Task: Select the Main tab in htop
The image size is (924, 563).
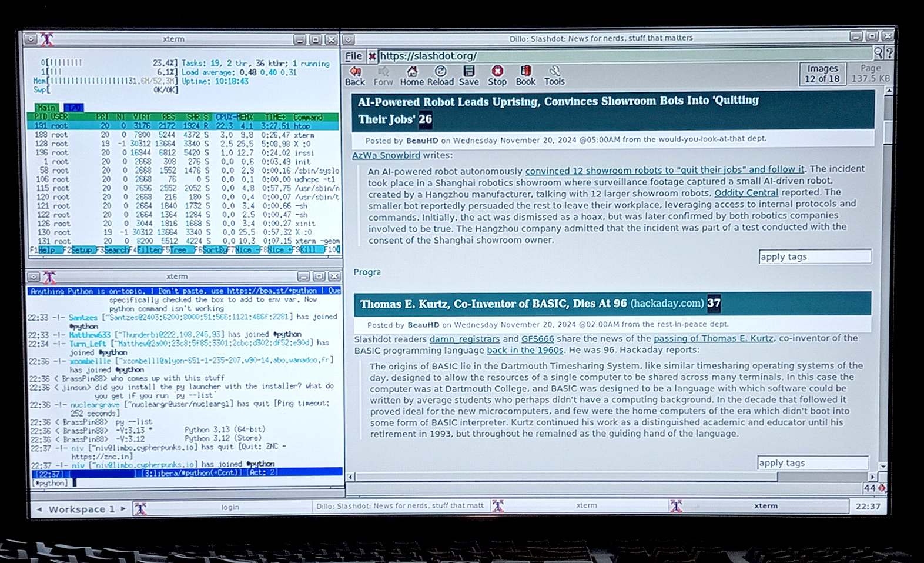Action: pyautogui.click(x=47, y=108)
